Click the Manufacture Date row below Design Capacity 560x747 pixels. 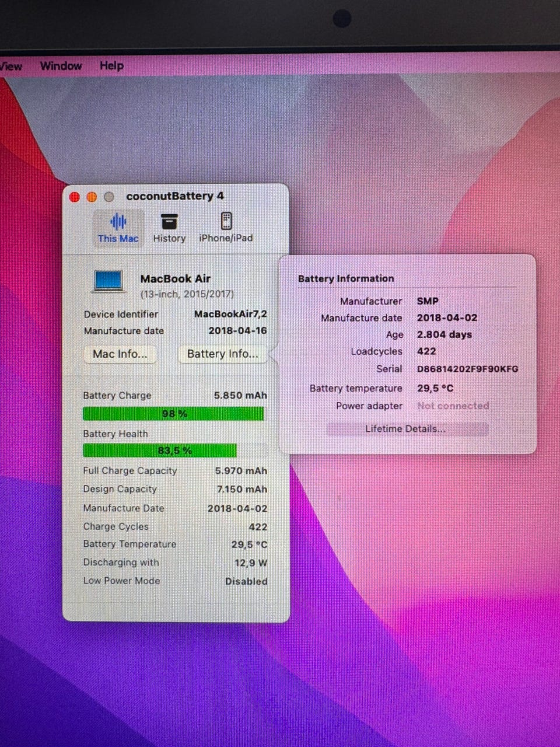[175, 508]
